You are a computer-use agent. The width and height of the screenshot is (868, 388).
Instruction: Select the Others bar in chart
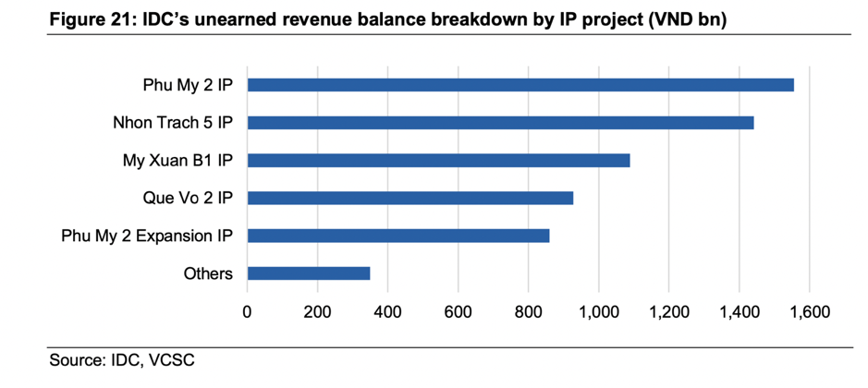click(x=309, y=273)
